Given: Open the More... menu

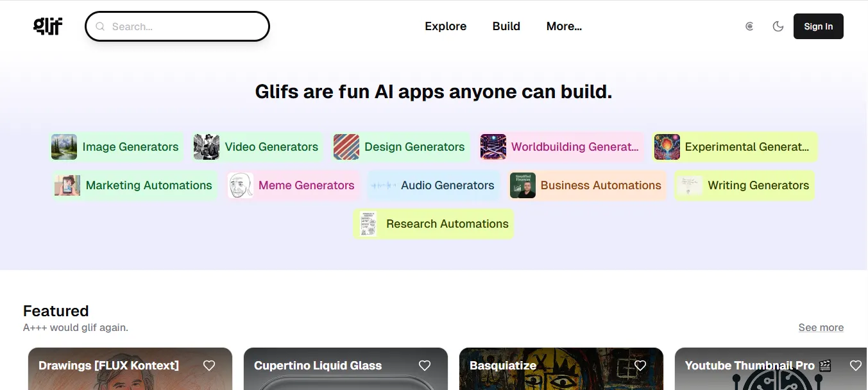Looking at the screenshot, I should pos(564,26).
